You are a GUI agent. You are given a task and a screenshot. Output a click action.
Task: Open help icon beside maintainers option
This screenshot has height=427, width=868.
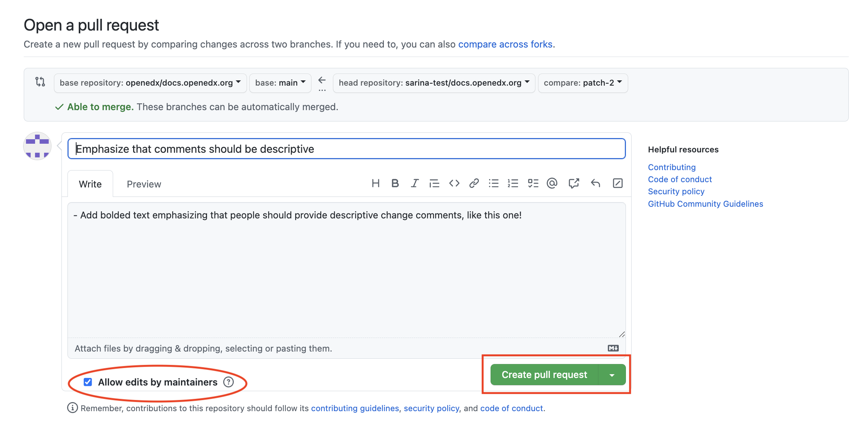tap(229, 382)
